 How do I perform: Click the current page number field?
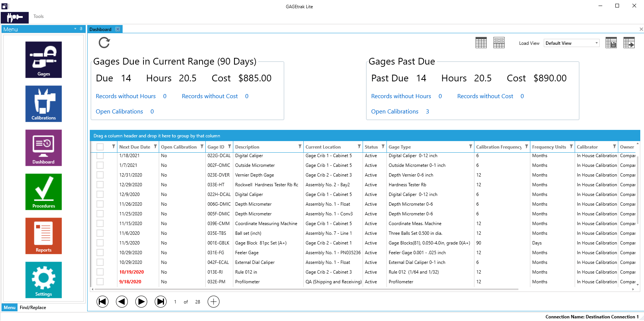point(175,302)
